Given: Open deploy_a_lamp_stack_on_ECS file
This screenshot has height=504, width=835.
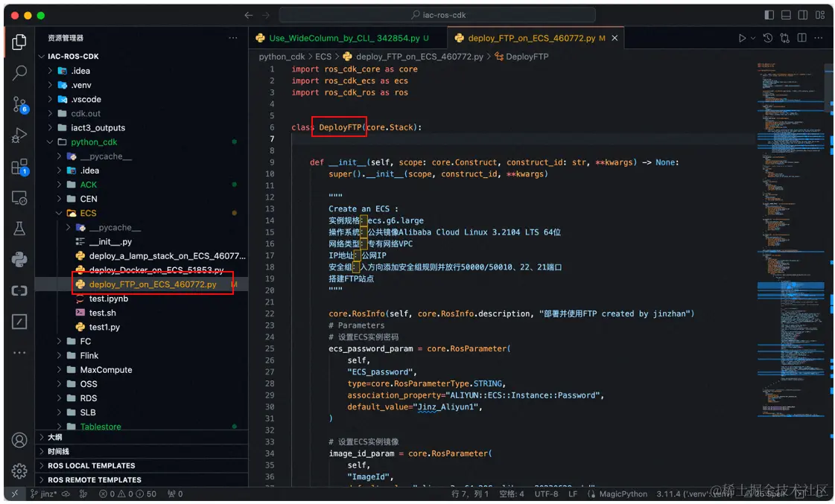Looking at the screenshot, I should [x=167, y=256].
